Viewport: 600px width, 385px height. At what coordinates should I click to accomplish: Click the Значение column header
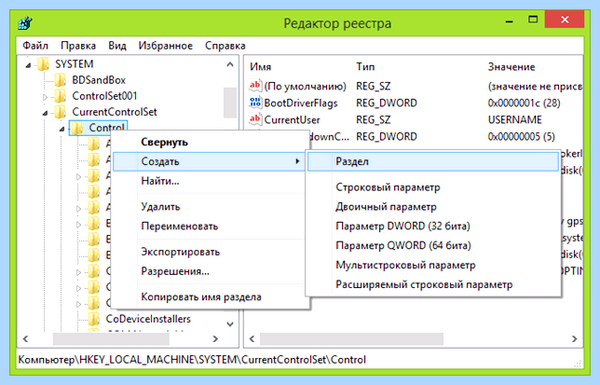click(511, 67)
